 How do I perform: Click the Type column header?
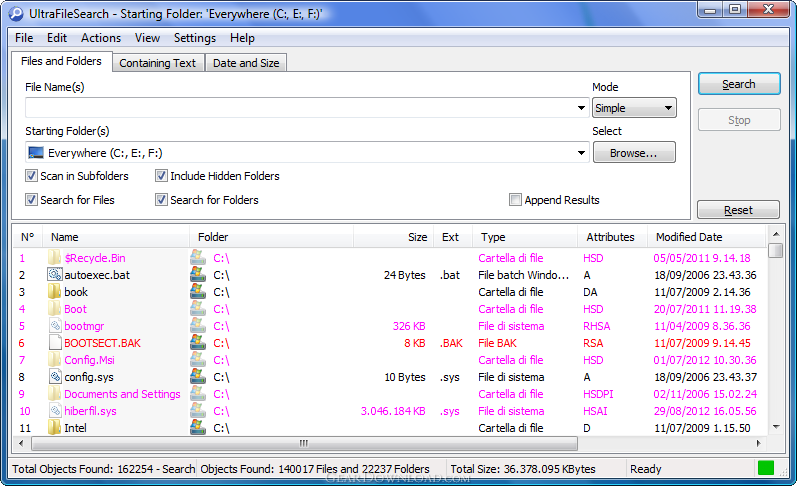pyautogui.click(x=525, y=237)
